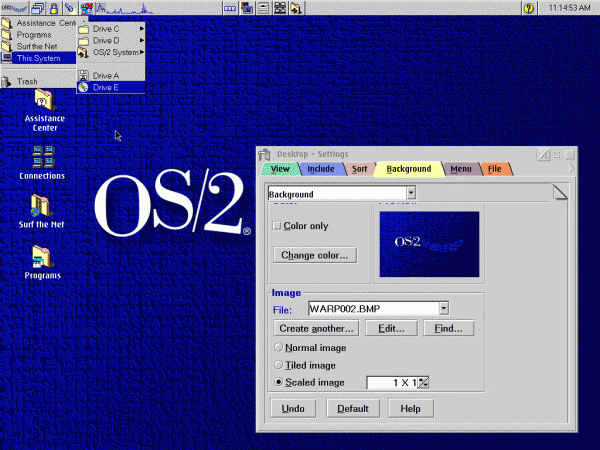600x450 pixels.
Task: Open the Background page selector dropdown
Action: click(x=411, y=194)
